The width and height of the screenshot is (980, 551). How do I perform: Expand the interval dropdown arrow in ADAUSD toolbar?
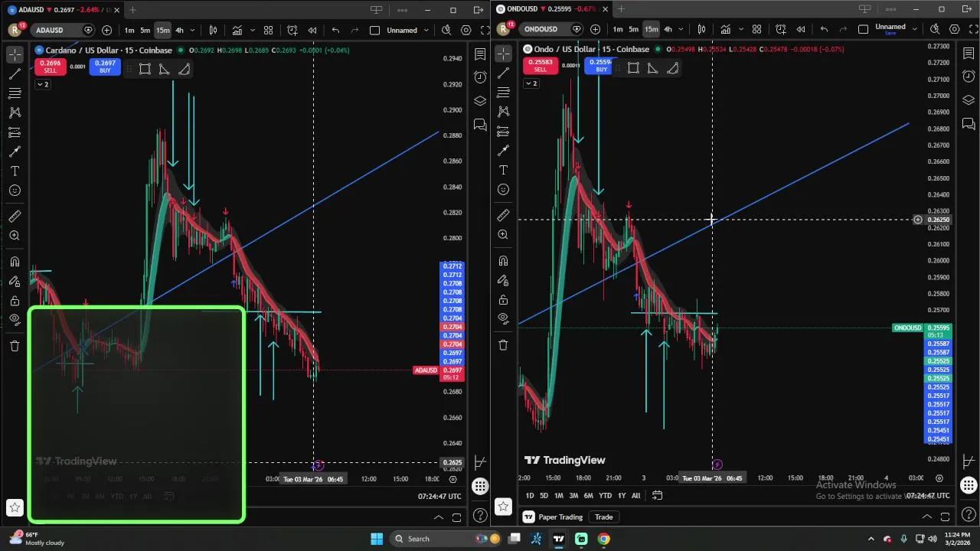(192, 30)
